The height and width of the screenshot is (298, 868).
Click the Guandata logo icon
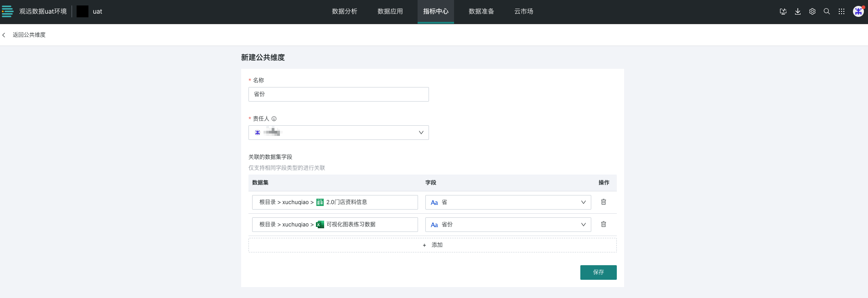[x=8, y=11]
